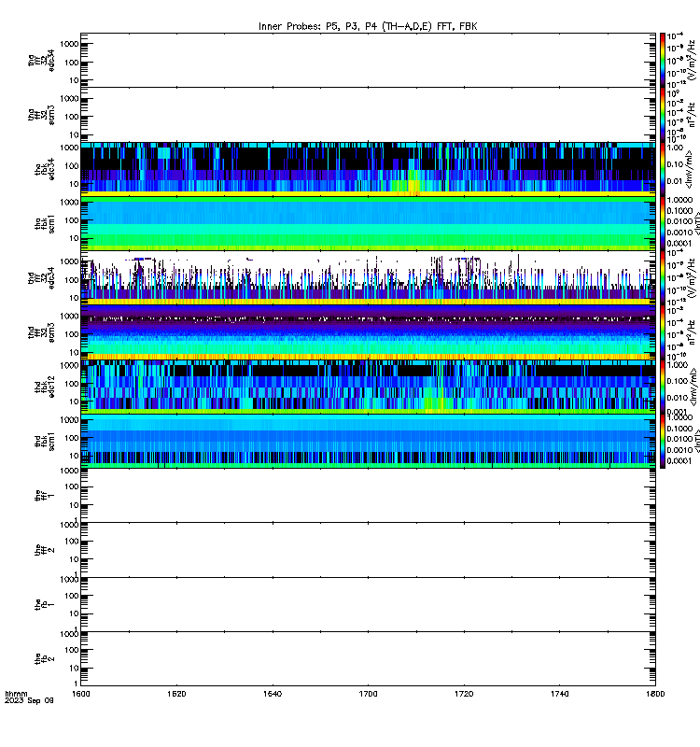Click the color bar beside tha fff scm3 panel
Viewport: 700px width, 747px height.
click(x=663, y=115)
